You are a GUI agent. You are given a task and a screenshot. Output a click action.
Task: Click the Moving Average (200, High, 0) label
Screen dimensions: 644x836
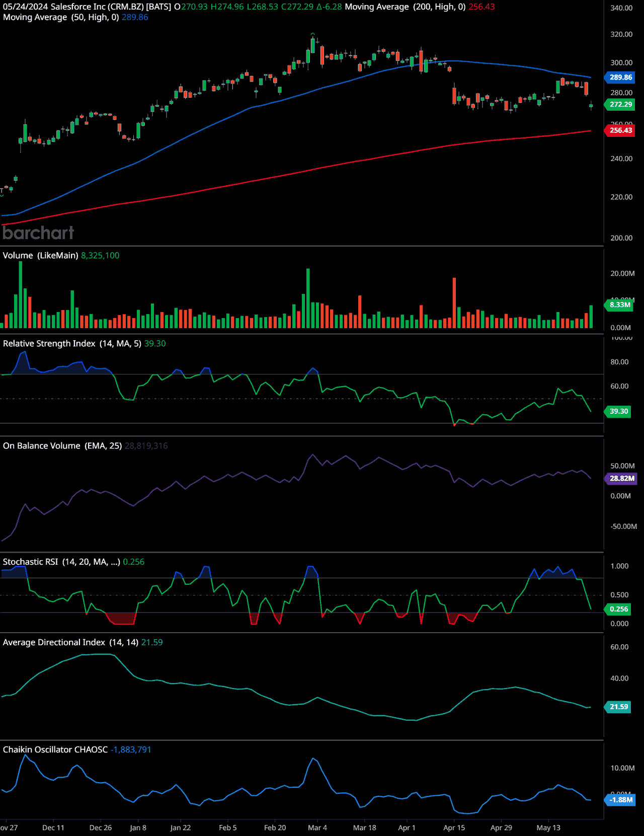coord(405,7)
